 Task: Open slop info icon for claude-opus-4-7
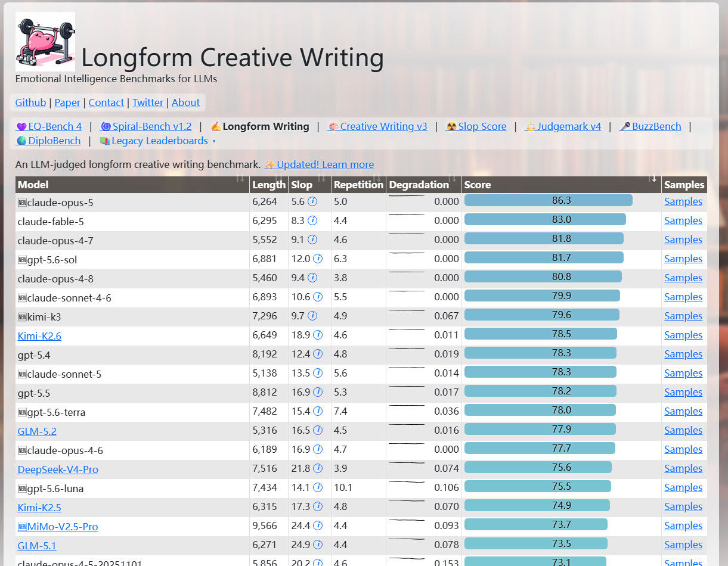(312, 240)
